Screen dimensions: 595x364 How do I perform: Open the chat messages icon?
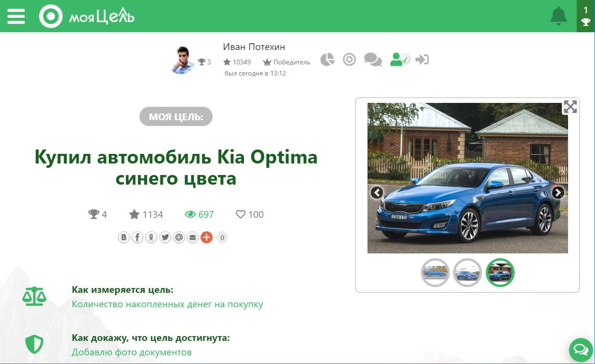tap(373, 60)
